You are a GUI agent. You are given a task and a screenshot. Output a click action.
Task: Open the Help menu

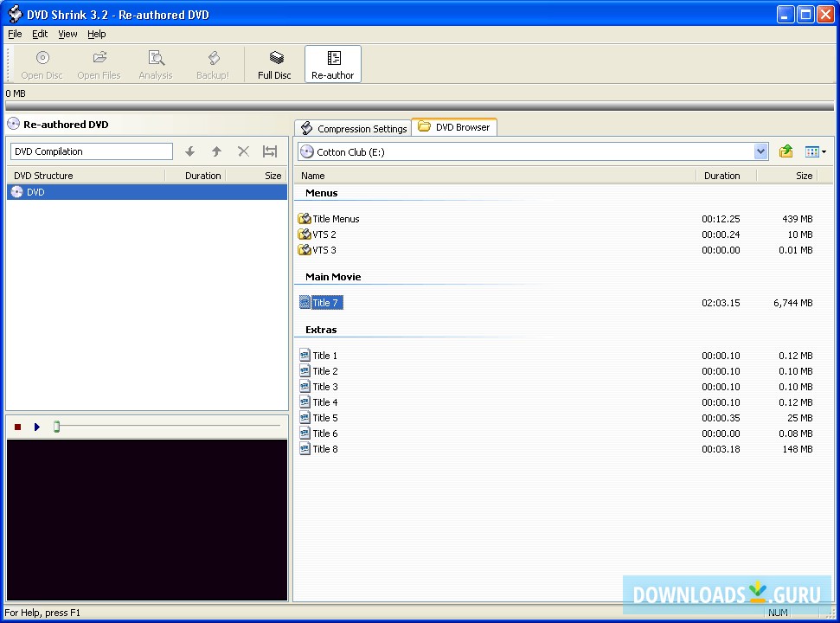pos(96,34)
